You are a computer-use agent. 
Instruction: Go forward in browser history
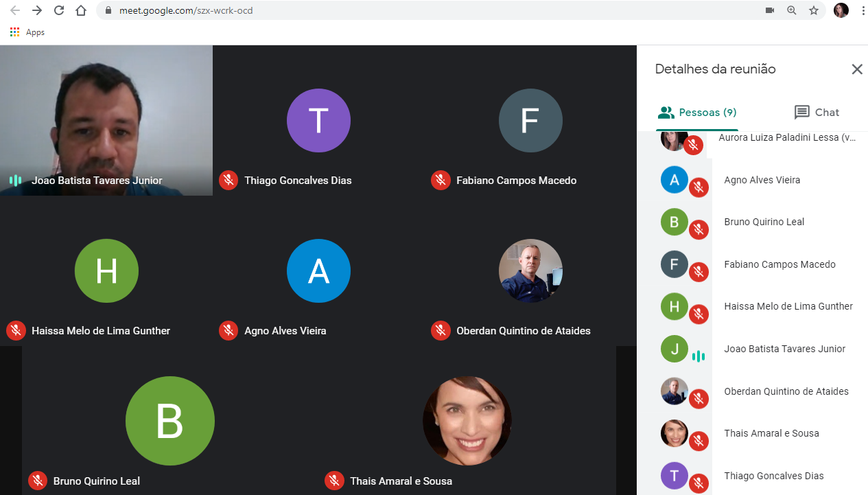coord(37,10)
